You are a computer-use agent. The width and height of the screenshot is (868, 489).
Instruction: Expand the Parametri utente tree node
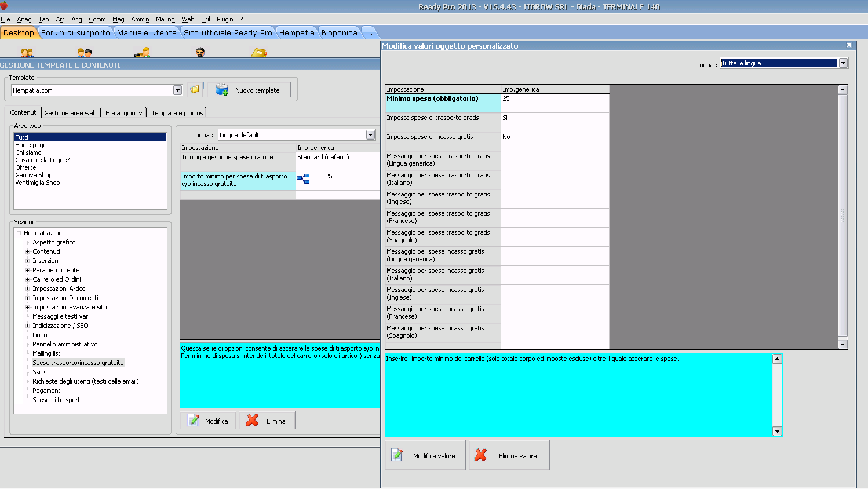pyautogui.click(x=27, y=271)
